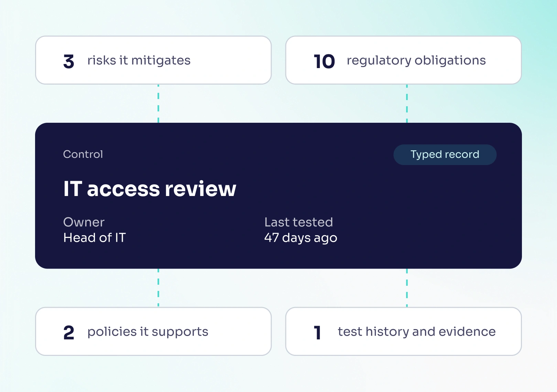Image resolution: width=557 pixels, height=392 pixels.
Task: Click the 'Control' label
Action: pyautogui.click(x=83, y=154)
